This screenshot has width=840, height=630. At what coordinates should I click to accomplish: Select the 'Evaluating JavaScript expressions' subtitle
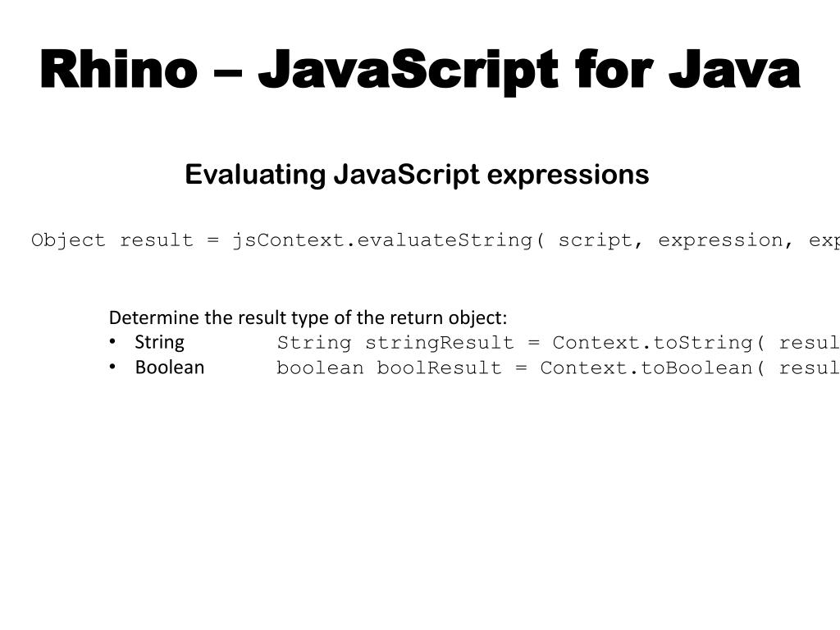pos(417,175)
